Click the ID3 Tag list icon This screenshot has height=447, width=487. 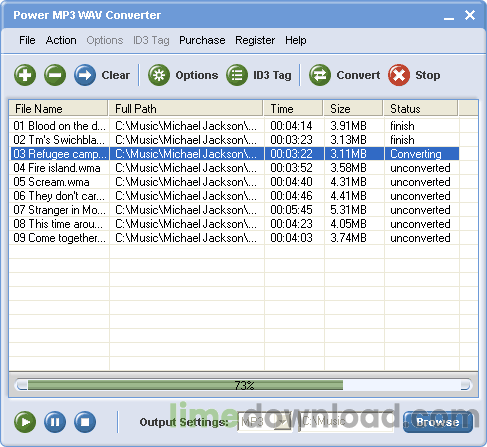point(237,75)
